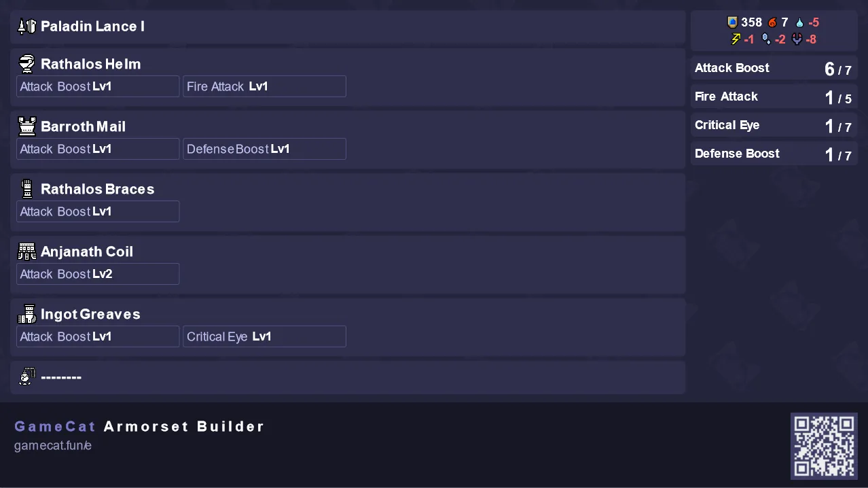Select the Anjanath Coil waist icon
Viewport: 868px width, 488px height.
[26, 251]
